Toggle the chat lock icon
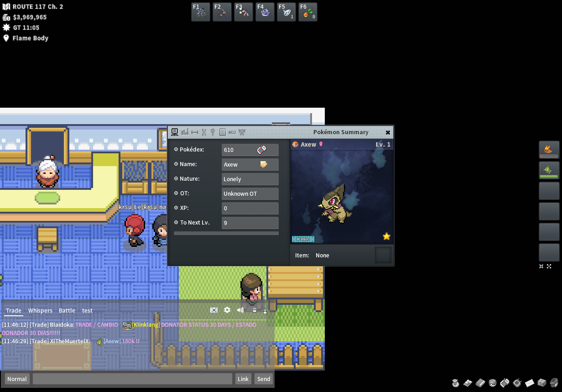Screen dimensions: 562x392 click(x=255, y=310)
